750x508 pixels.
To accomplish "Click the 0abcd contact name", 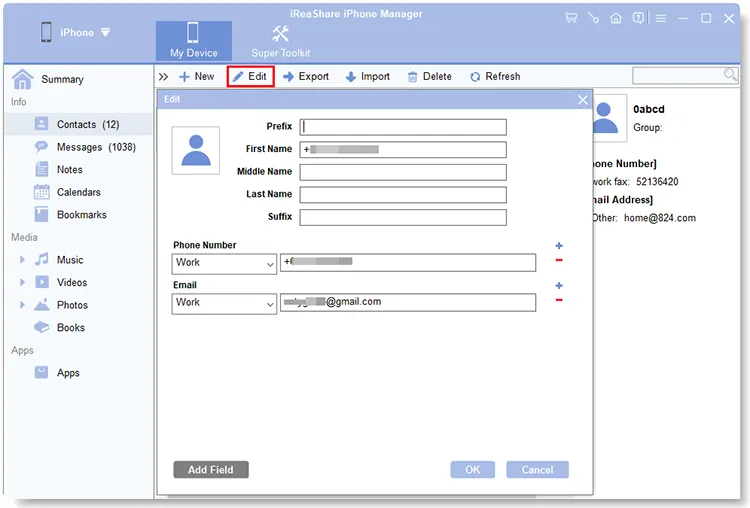I will click(x=649, y=110).
